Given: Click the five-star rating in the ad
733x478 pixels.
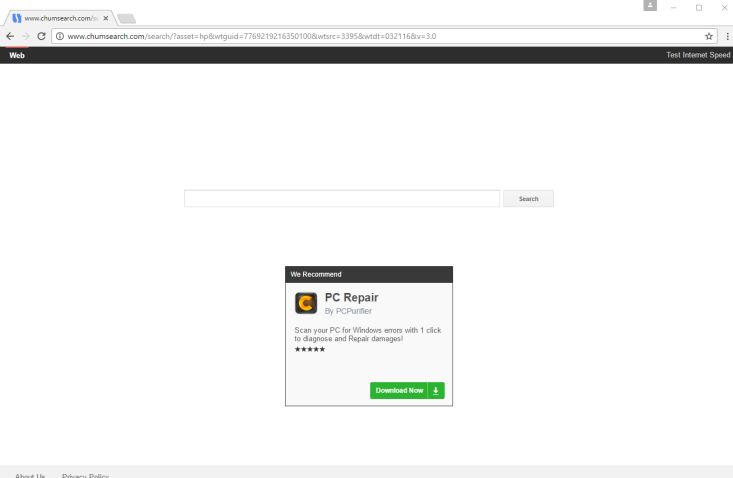Looking at the screenshot, I should tap(309, 349).
